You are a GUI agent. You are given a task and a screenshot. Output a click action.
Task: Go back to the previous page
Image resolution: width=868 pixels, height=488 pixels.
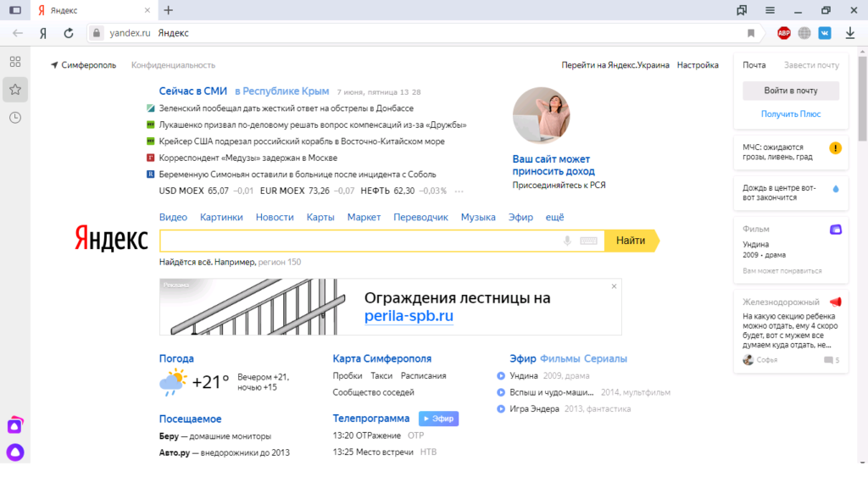(18, 33)
